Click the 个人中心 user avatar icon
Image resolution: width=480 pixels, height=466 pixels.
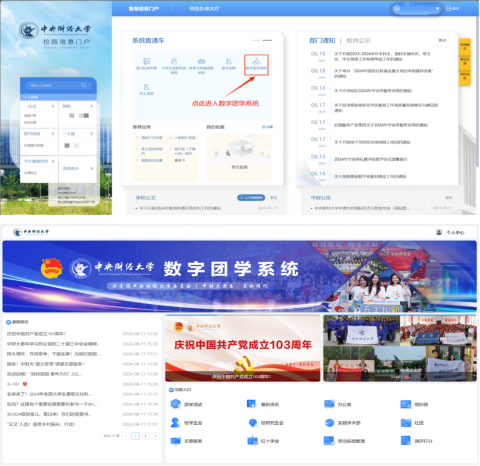coord(439,232)
